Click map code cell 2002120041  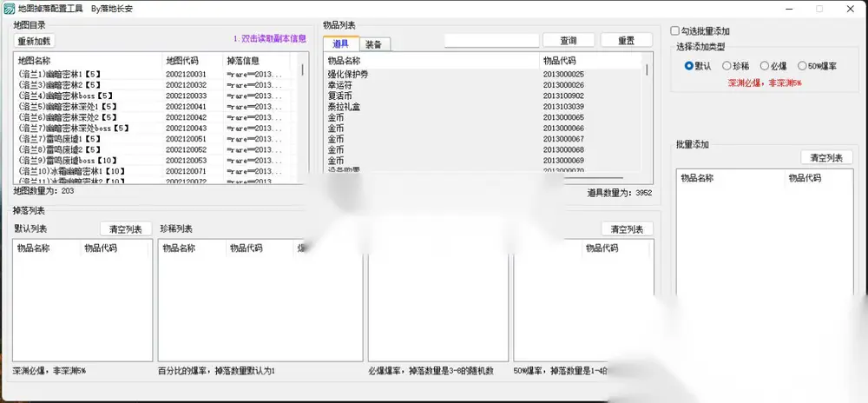(x=186, y=107)
